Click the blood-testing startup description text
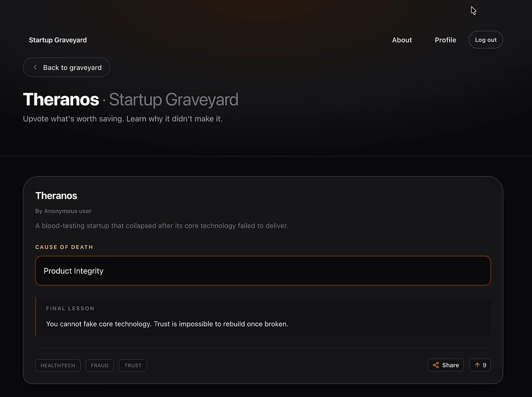The image size is (532, 397). [x=162, y=226]
